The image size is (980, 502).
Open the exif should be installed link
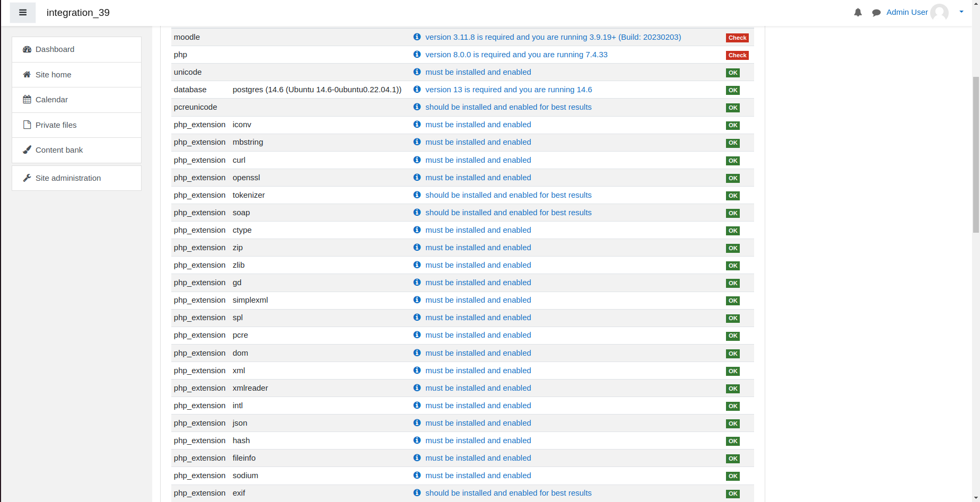click(509, 493)
